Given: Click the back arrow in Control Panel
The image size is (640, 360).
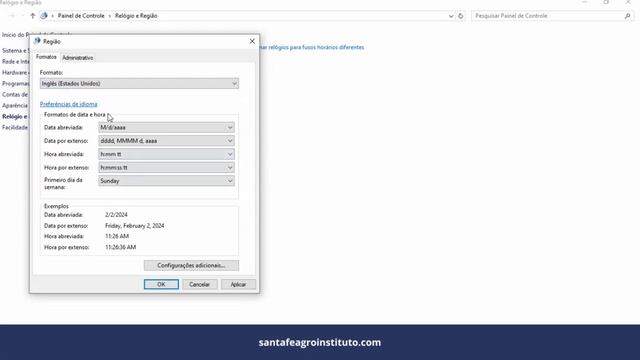Looking at the screenshot, I should point(12,16).
